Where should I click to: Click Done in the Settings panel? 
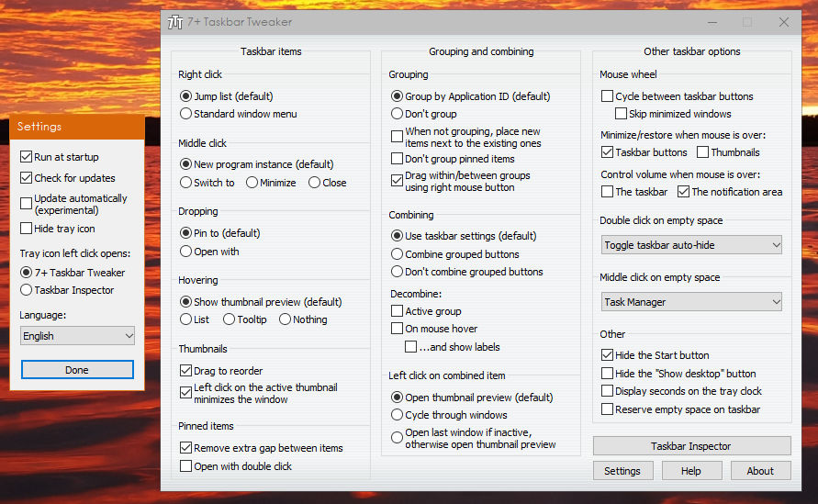click(x=77, y=369)
